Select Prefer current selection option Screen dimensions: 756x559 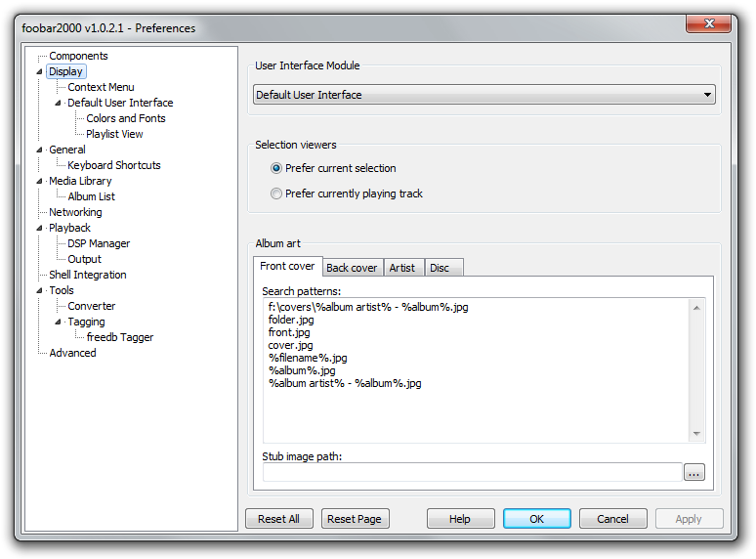pos(276,168)
